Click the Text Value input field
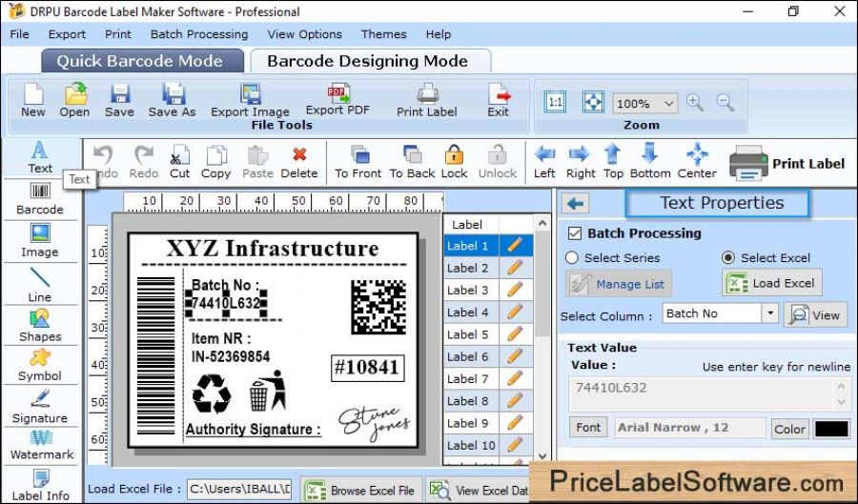This screenshot has height=504, width=858. click(x=709, y=393)
